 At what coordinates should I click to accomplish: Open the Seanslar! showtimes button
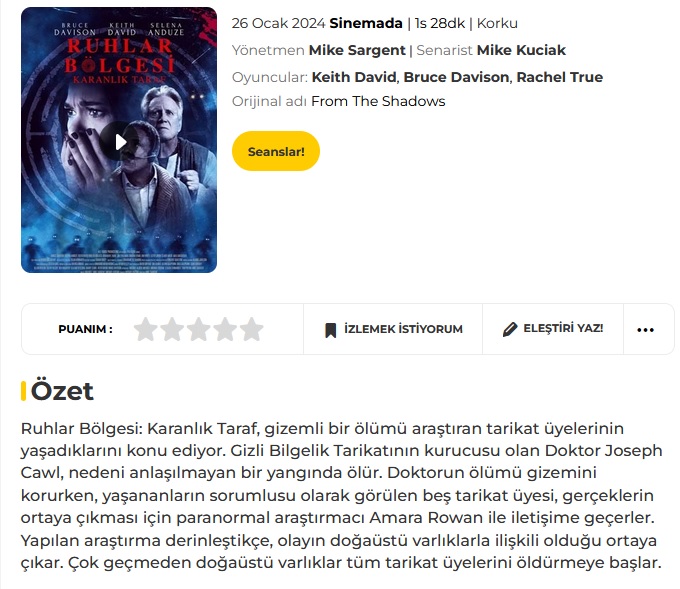click(x=276, y=151)
